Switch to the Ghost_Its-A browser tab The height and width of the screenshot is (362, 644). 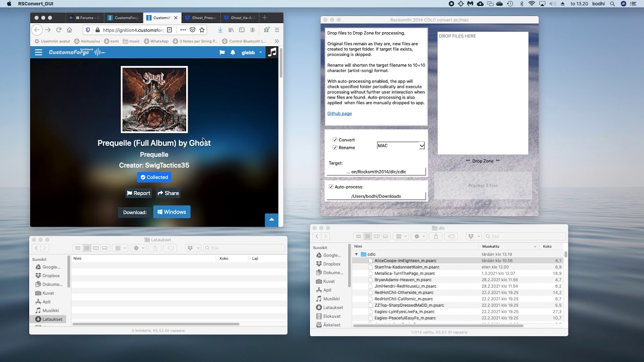coord(239,18)
